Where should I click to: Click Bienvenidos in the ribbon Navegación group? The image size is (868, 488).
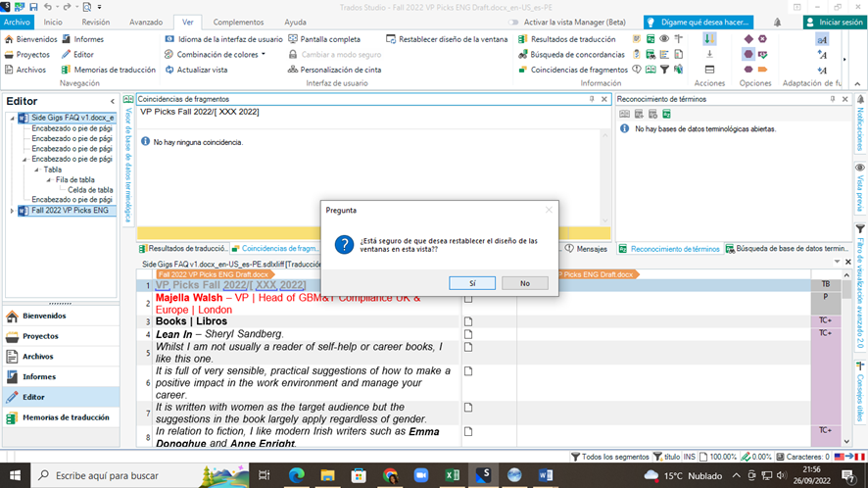pyautogui.click(x=31, y=39)
